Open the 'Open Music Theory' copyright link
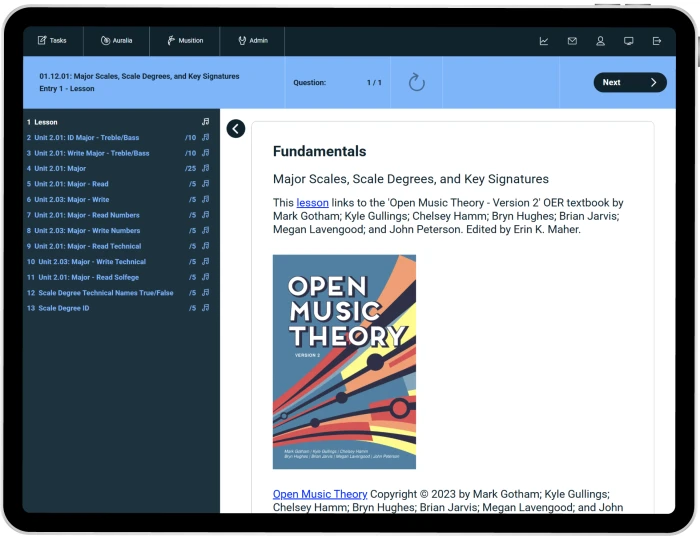The height and width of the screenshot is (536, 700). coord(320,494)
